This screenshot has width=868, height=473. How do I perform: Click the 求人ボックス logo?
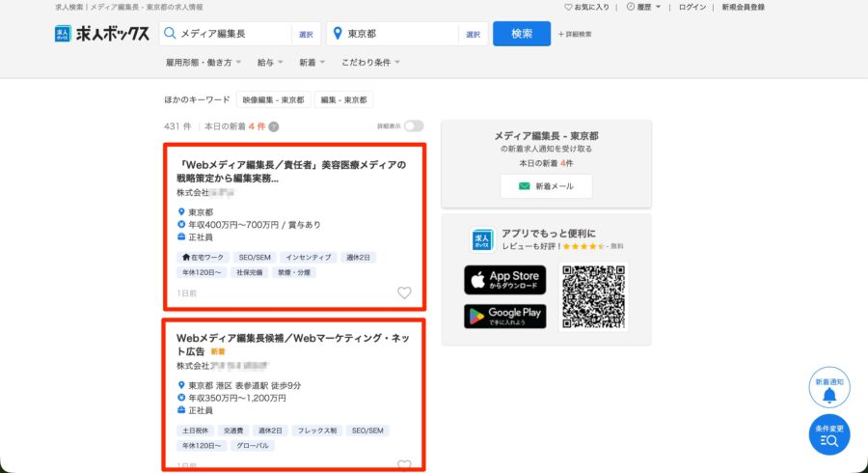[x=102, y=34]
